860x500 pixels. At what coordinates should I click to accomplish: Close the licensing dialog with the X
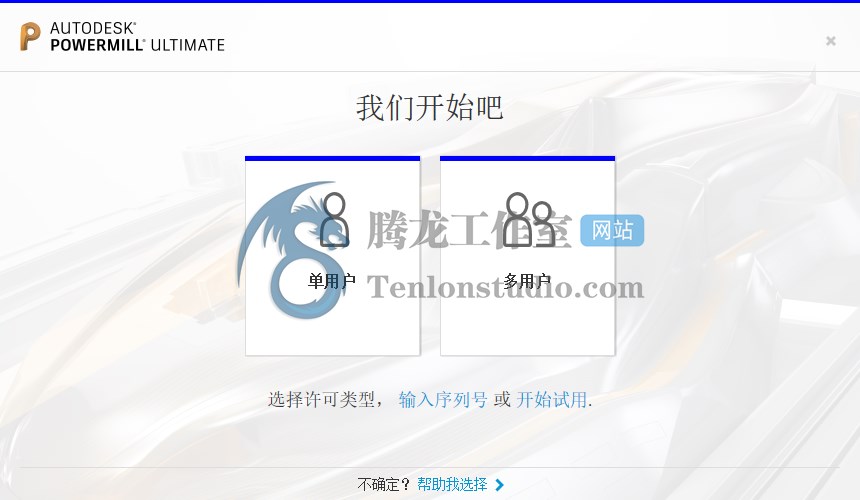pos(831,41)
